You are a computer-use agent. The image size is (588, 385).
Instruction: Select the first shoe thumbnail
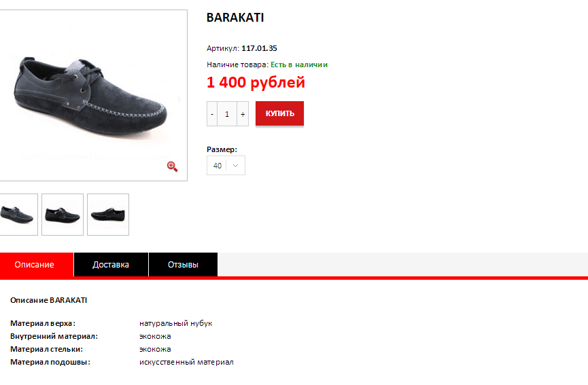tap(18, 215)
